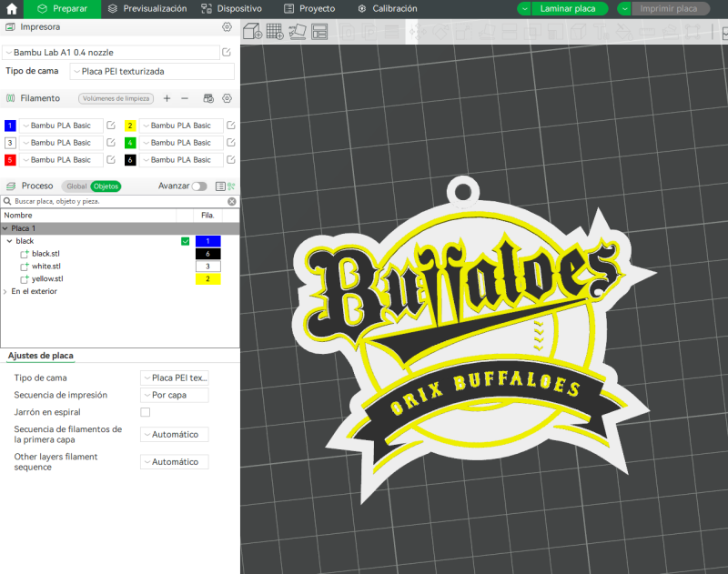
Task: Clear the object search field
Action: click(232, 201)
